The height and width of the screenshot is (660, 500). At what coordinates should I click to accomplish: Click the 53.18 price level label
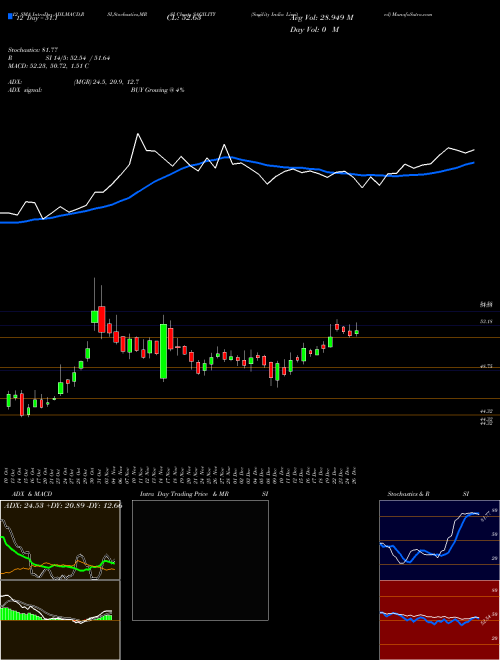pos(486,321)
